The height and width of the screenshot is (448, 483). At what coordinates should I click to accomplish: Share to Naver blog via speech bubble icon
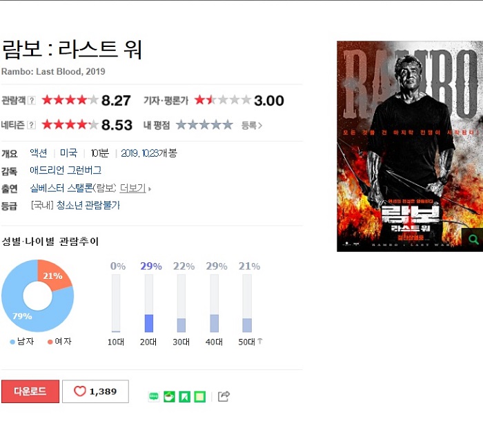(x=154, y=396)
